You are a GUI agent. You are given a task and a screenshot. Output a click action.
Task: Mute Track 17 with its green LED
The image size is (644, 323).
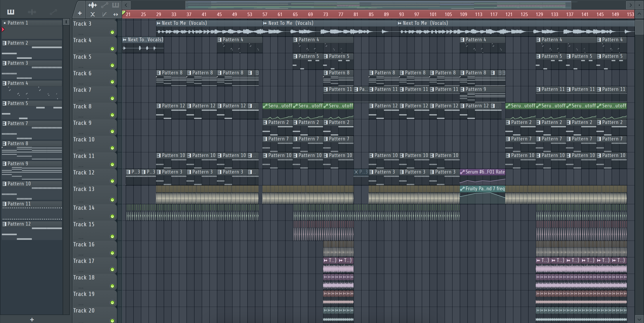(112, 270)
